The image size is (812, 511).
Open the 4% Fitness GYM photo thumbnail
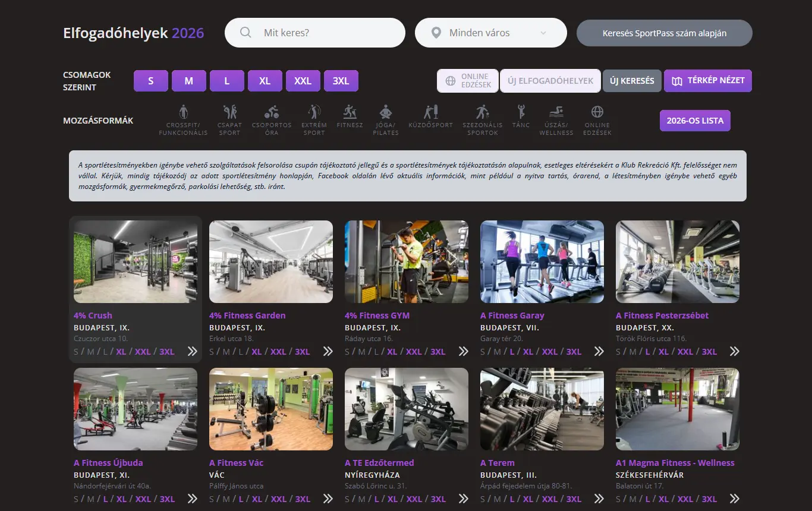(x=407, y=262)
